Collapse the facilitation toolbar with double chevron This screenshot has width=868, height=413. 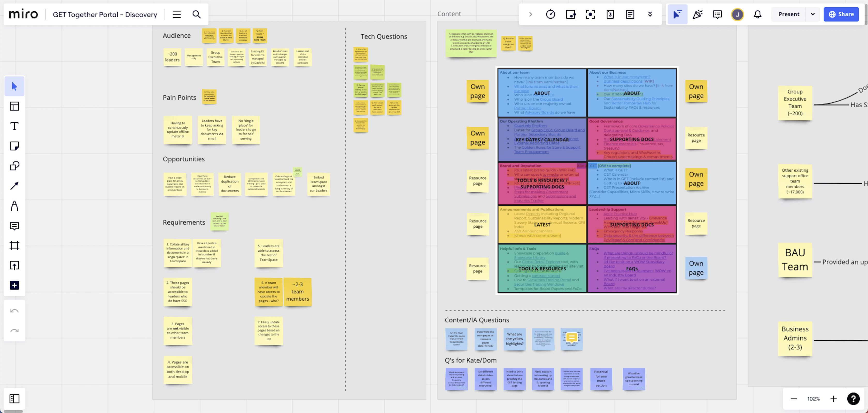[x=650, y=14]
